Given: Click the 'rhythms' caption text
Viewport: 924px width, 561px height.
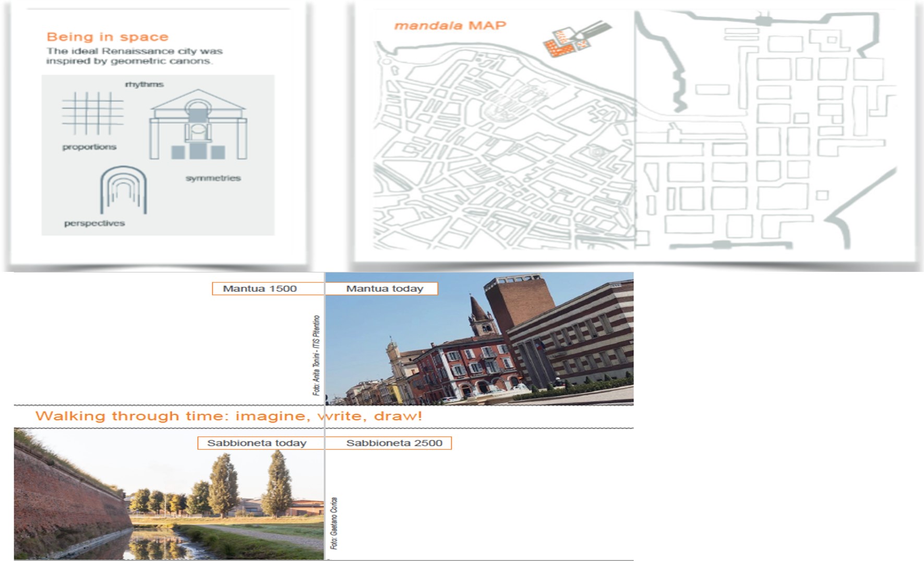Looking at the screenshot, I should (x=144, y=85).
